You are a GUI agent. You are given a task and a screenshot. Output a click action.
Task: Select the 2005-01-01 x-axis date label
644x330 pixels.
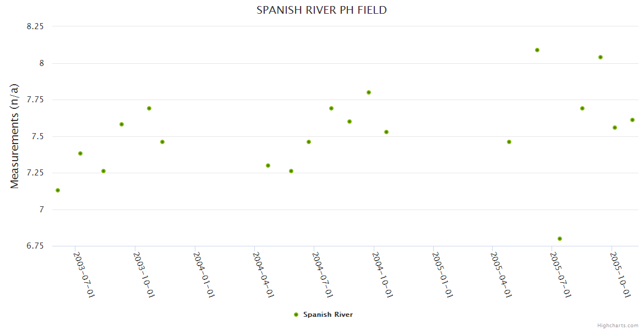click(442, 274)
